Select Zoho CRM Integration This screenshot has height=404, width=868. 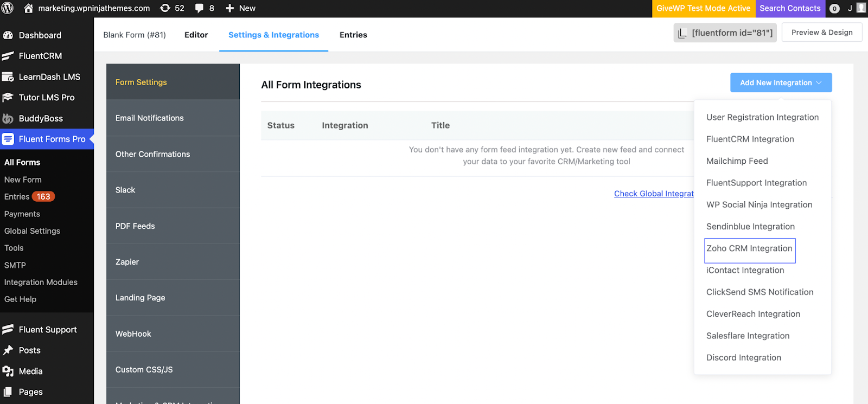coord(749,248)
